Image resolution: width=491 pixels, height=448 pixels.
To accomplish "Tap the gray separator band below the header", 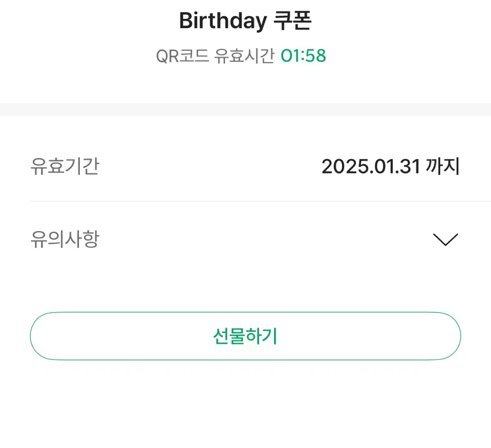I will tap(245, 110).
